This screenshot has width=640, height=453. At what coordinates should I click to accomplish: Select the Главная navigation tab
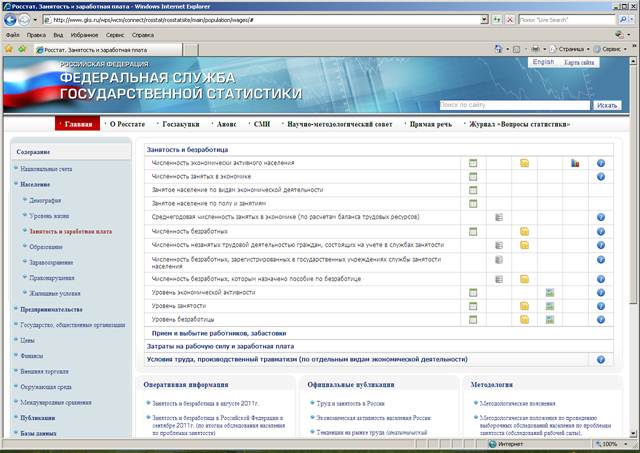[x=78, y=124]
